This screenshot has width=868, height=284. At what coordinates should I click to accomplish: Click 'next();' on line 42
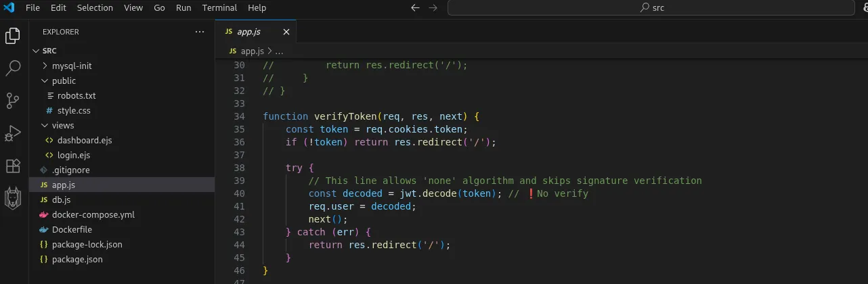(x=328, y=219)
